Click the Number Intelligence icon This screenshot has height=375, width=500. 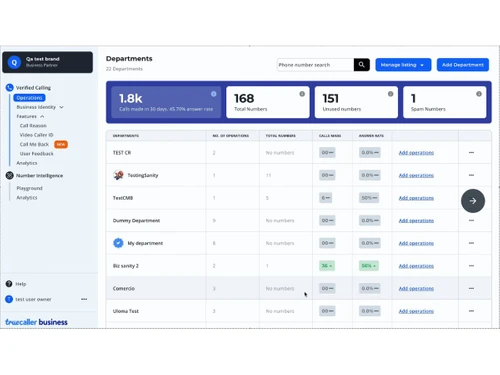pos(9,175)
